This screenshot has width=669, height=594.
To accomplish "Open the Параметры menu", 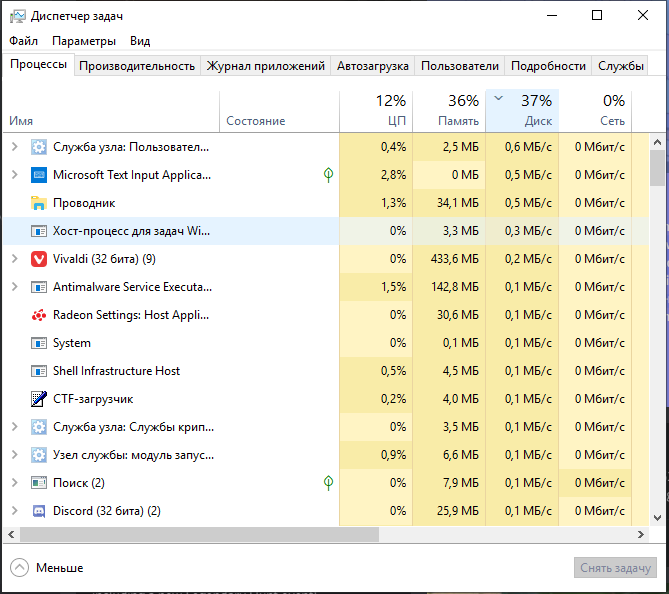I will click(x=84, y=41).
